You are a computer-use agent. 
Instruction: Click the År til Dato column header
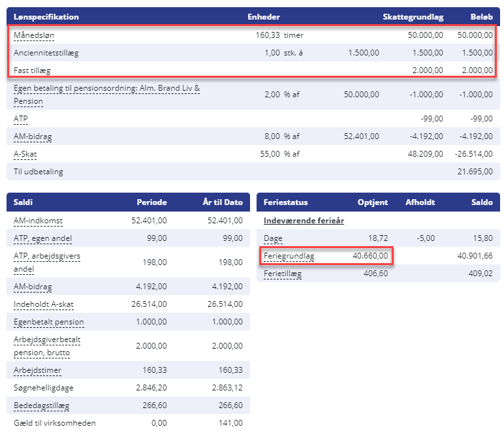pyautogui.click(x=223, y=202)
